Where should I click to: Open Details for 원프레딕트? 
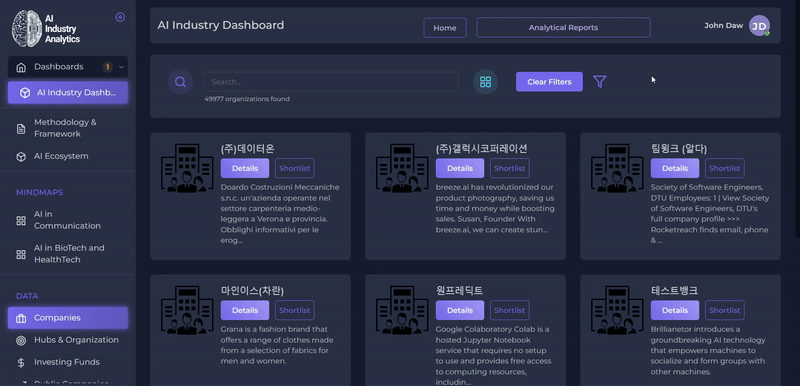coord(460,310)
